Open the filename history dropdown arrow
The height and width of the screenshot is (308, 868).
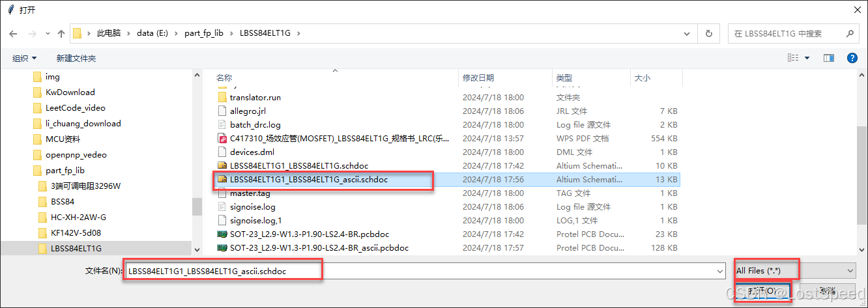click(719, 270)
